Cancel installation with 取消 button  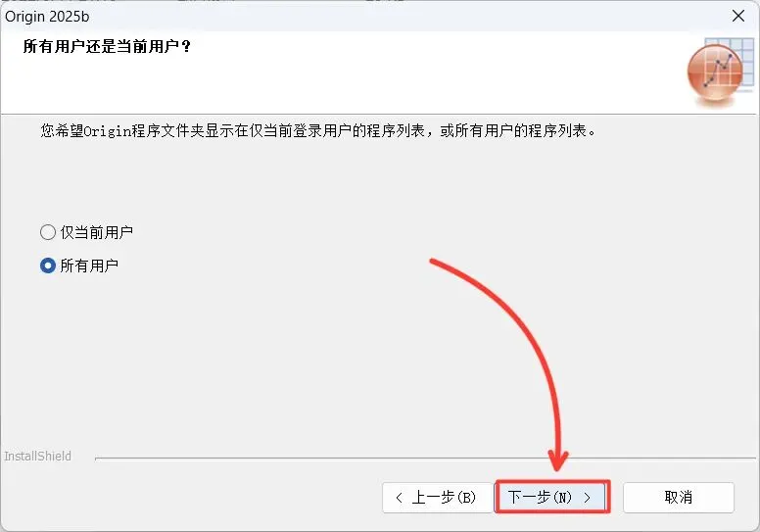point(679,498)
